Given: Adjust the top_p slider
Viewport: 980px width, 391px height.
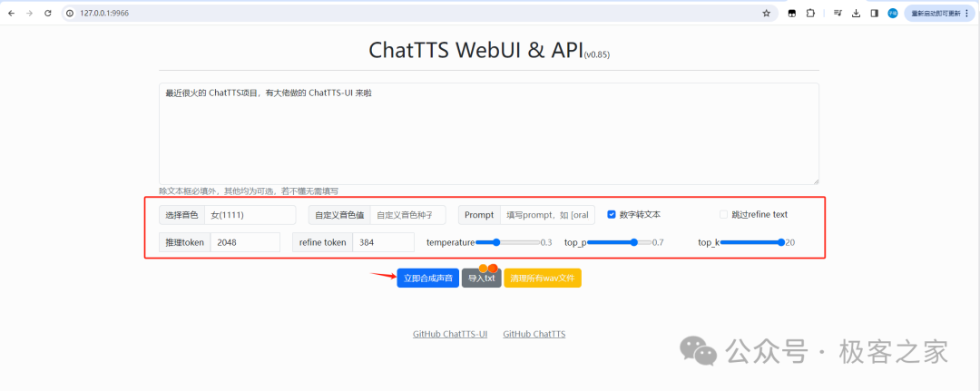Looking at the screenshot, I should click(x=620, y=242).
